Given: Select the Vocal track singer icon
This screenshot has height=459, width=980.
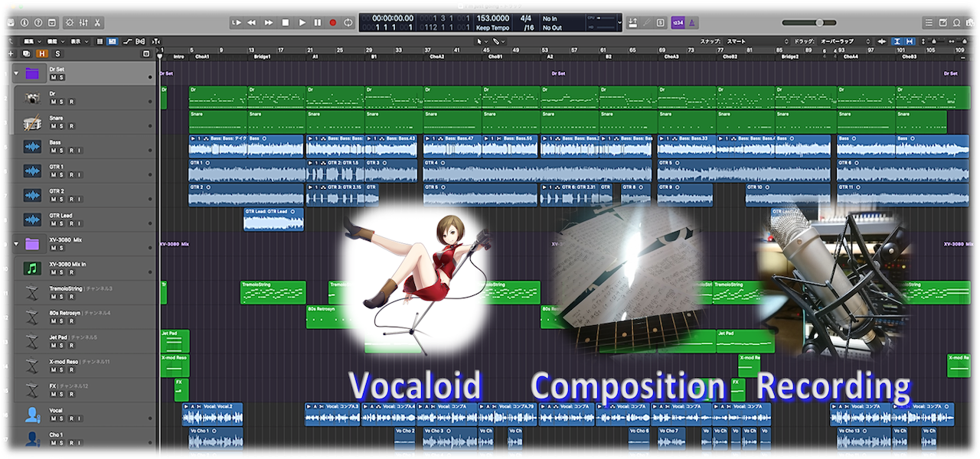Looking at the screenshot, I should coord(32,415).
